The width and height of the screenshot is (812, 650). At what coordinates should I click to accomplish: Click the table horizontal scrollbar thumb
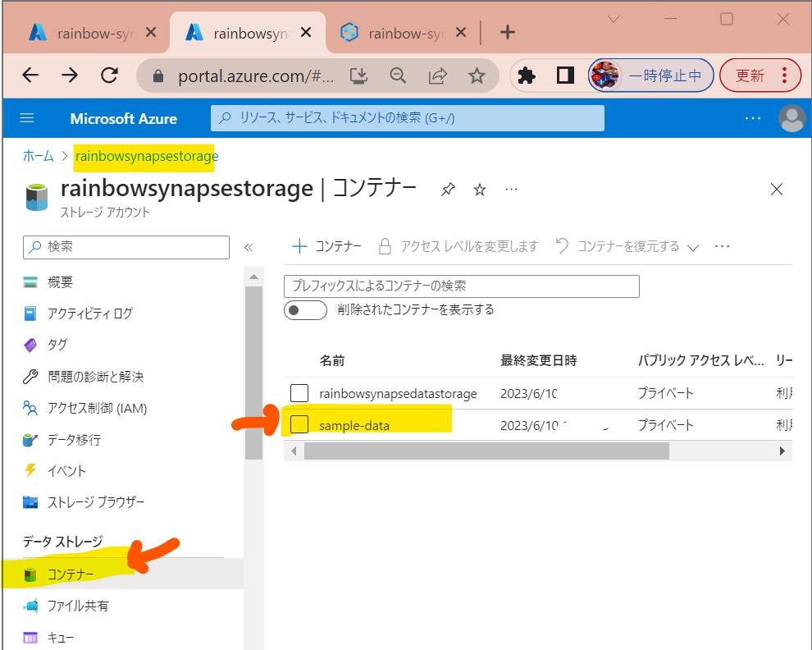click(486, 451)
